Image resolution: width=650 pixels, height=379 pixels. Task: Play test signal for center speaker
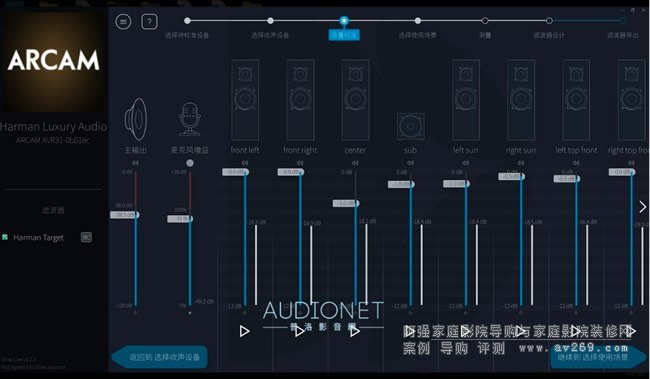pyautogui.click(x=355, y=331)
